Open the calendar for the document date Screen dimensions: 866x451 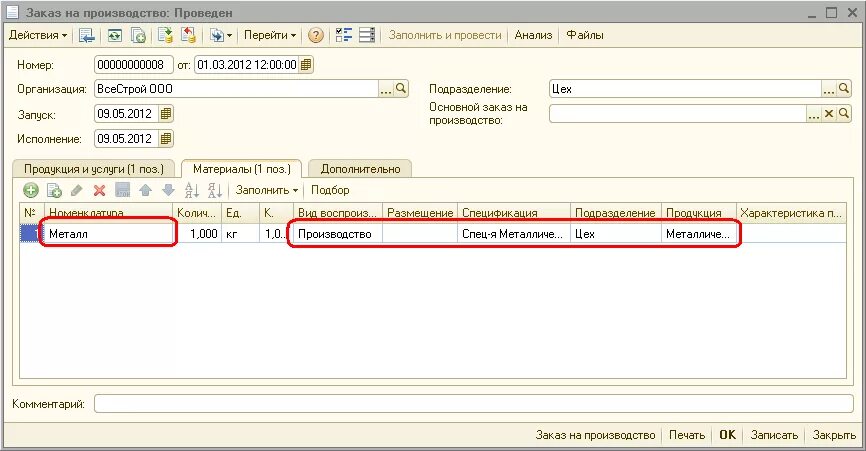[x=306, y=65]
